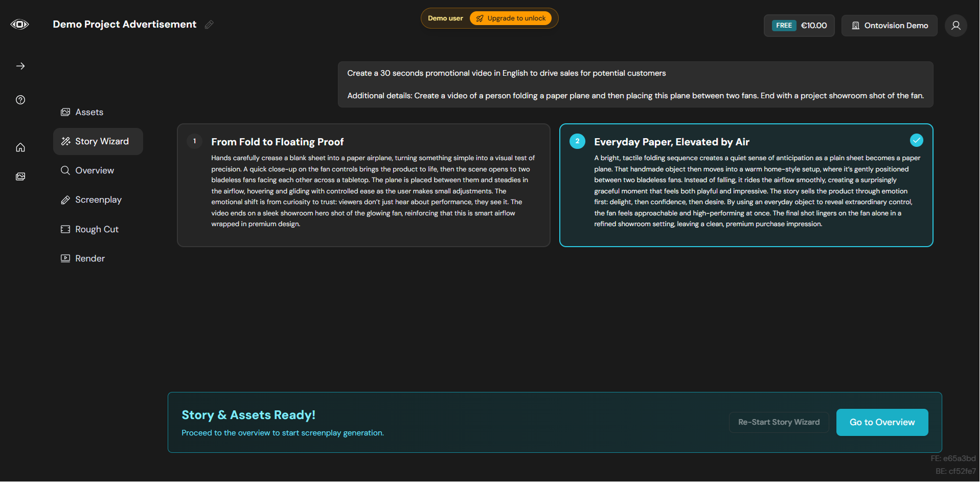The image size is (980, 482).
Task: Open Assets menu item
Action: tap(98, 112)
